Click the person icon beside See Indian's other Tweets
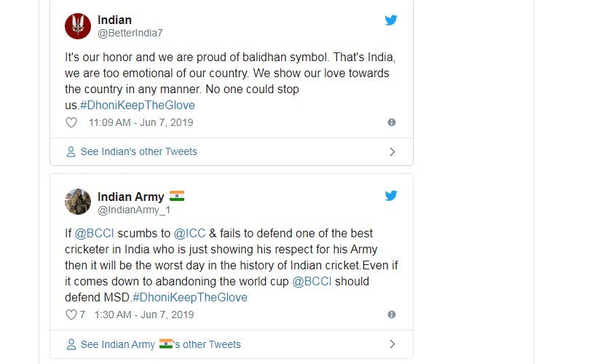 (71, 152)
